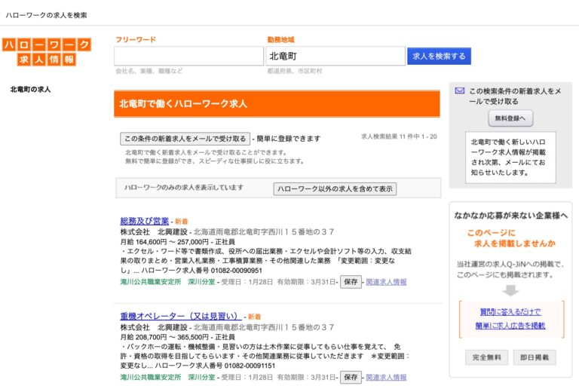Screen dimensions: 579x392
Task: Open the 重機オペレーター（又は見習い） job listing
Action: pyautogui.click(x=180, y=316)
